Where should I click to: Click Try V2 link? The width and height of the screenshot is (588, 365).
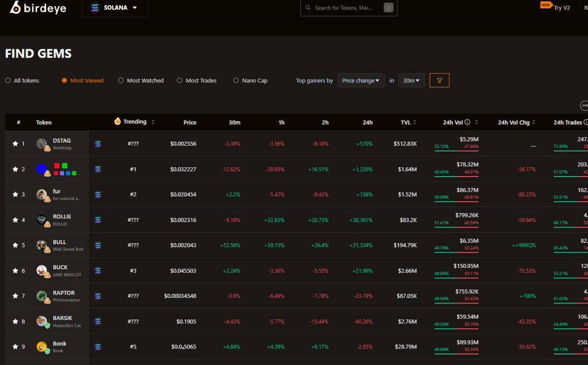click(x=562, y=8)
